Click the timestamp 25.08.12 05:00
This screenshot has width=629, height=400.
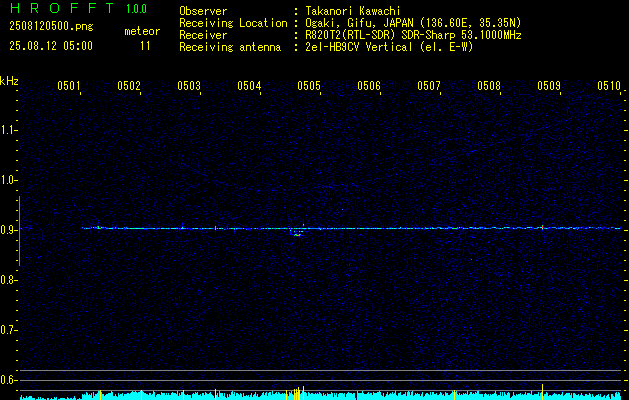pyautogui.click(x=51, y=46)
